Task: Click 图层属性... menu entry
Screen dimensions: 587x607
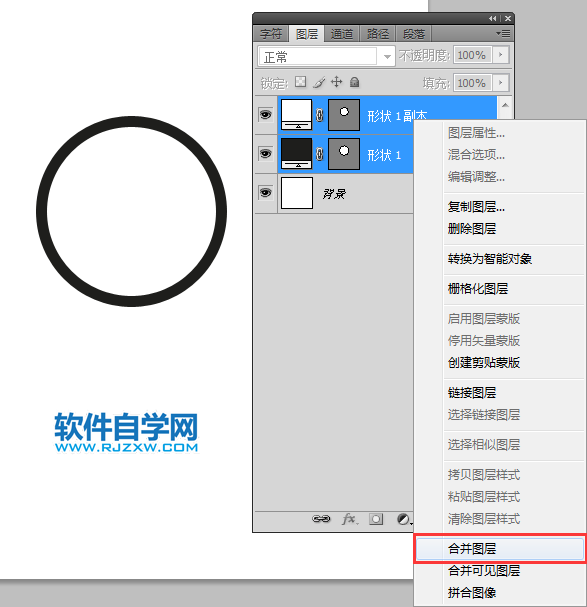Action: coord(500,133)
